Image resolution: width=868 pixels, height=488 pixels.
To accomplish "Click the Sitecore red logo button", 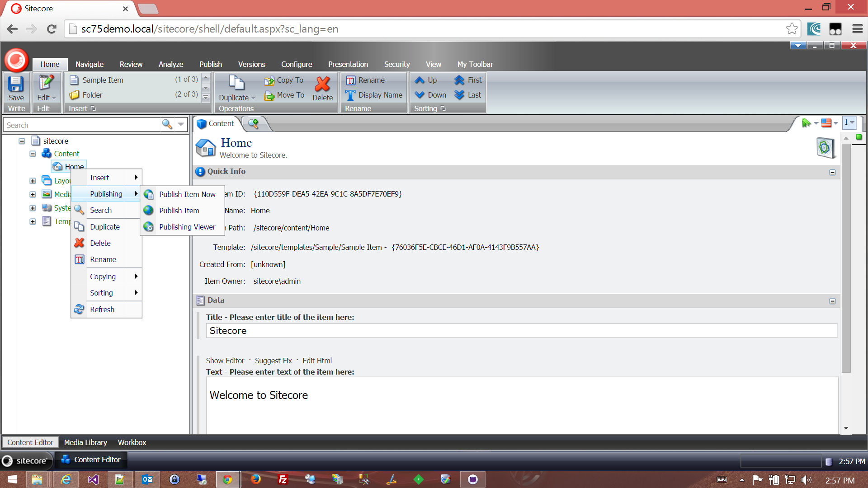I will click(17, 60).
